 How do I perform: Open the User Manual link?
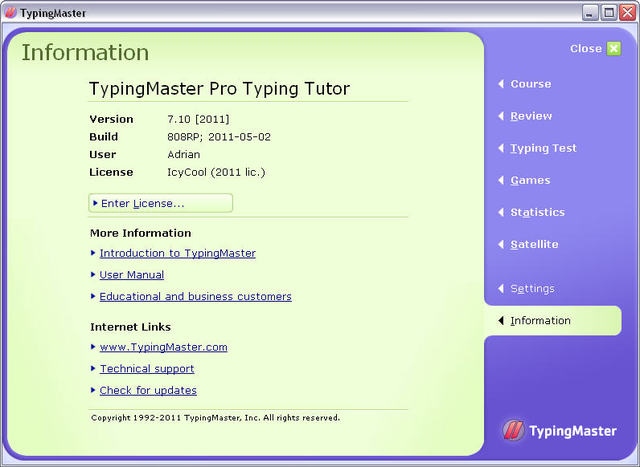[132, 275]
